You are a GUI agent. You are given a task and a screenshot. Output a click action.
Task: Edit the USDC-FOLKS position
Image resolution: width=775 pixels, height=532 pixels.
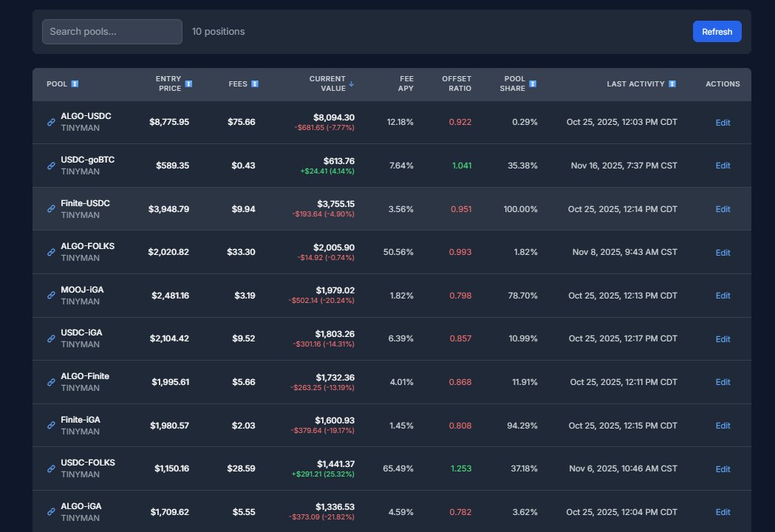tap(723, 468)
